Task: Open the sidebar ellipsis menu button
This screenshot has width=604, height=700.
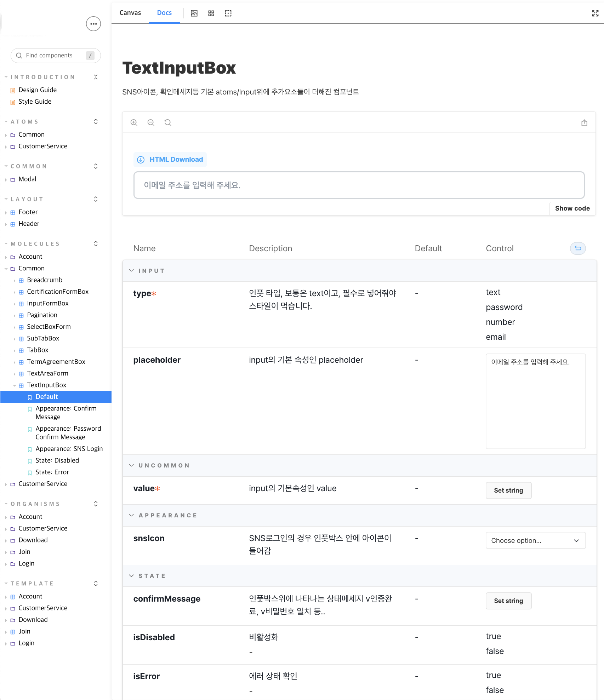Action: [x=93, y=24]
